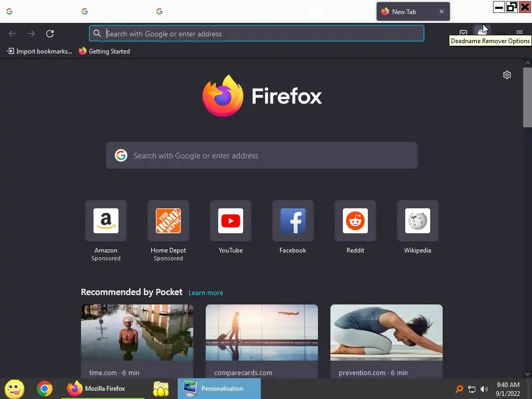532x399 pixels.
Task: Click the time.com · 6 min caption
Action: tap(114, 373)
